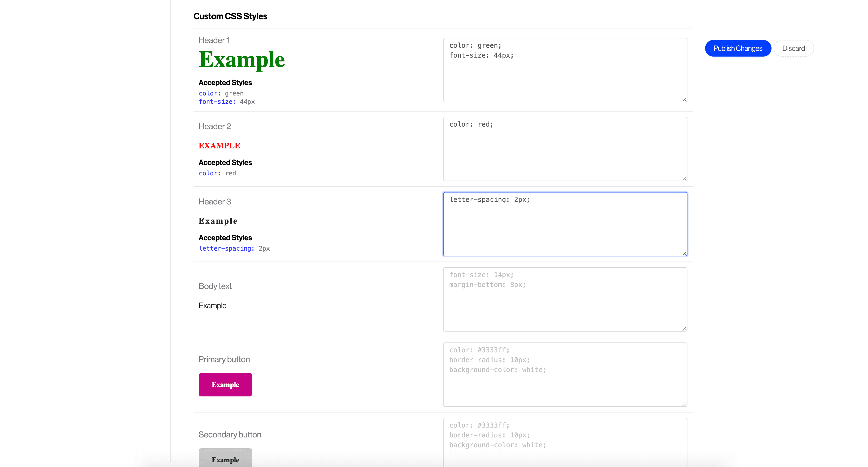Click the Header 1 CSS textarea

tap(565, 70)
